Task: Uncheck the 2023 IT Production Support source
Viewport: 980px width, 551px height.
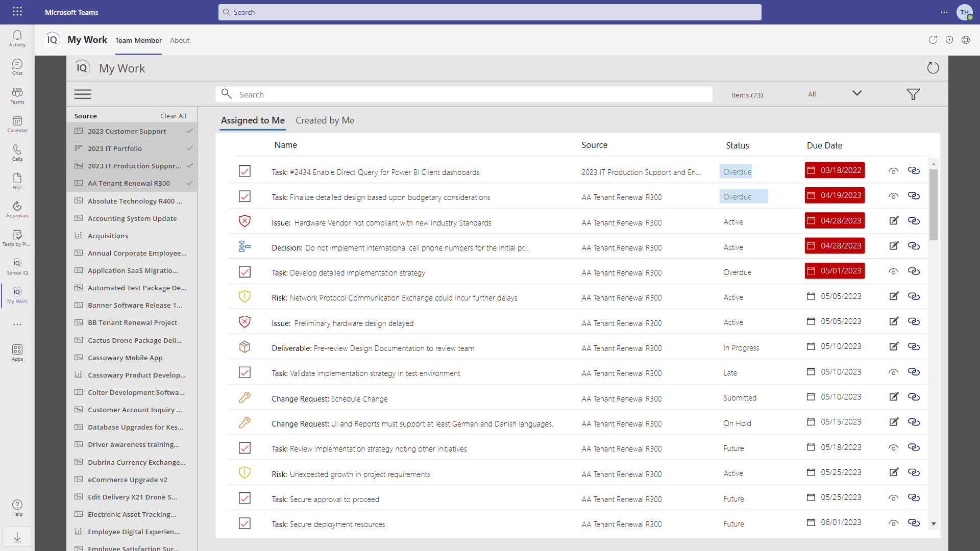Action: tap(132, 166)
